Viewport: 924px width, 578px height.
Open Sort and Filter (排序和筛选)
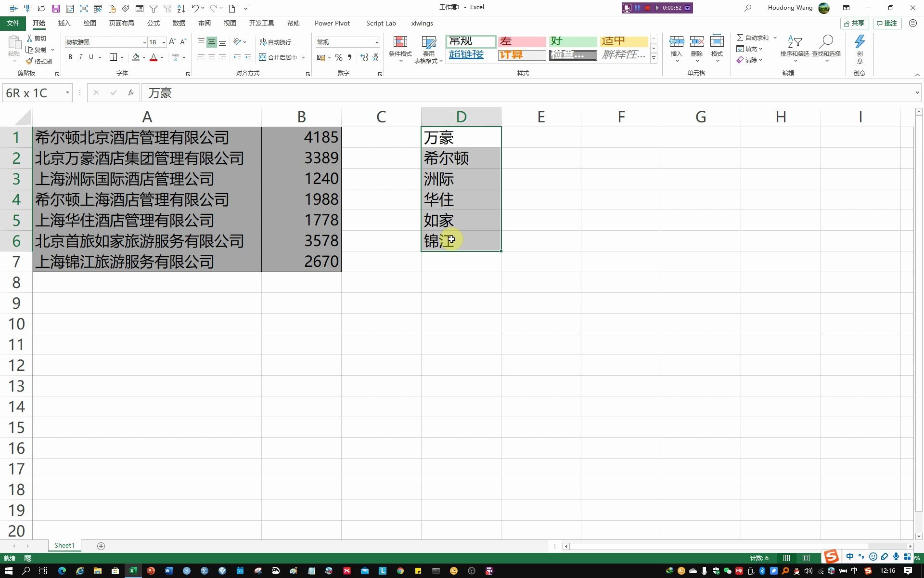tap(795, 48)
